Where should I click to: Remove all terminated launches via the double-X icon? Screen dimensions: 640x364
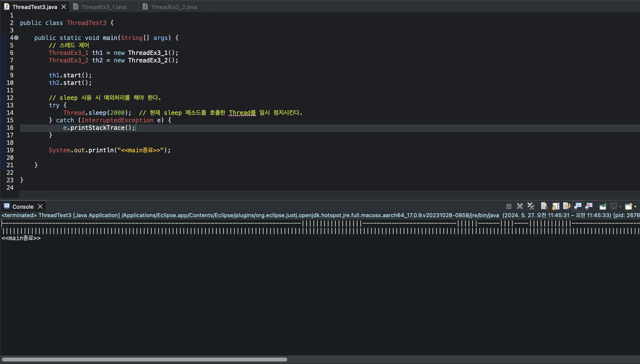click(531, 206)
